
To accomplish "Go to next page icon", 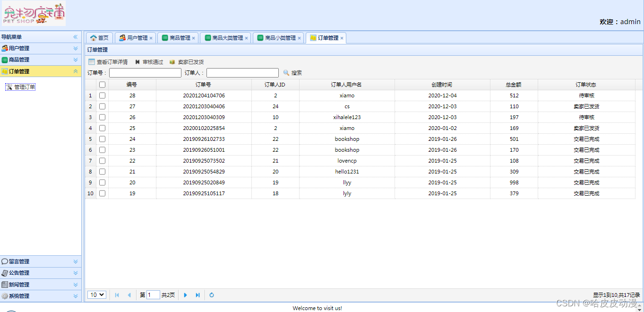I will 185,295.
